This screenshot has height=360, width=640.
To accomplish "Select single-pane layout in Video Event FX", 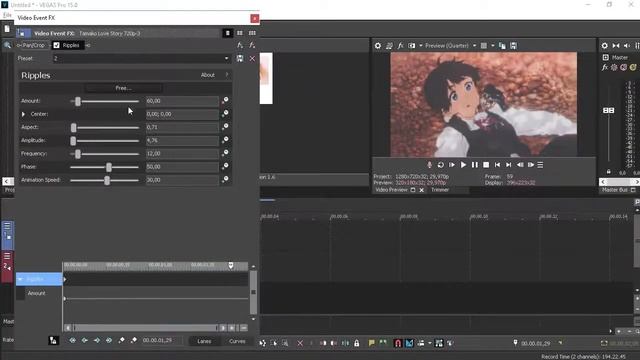I will [x=228, y=33].
